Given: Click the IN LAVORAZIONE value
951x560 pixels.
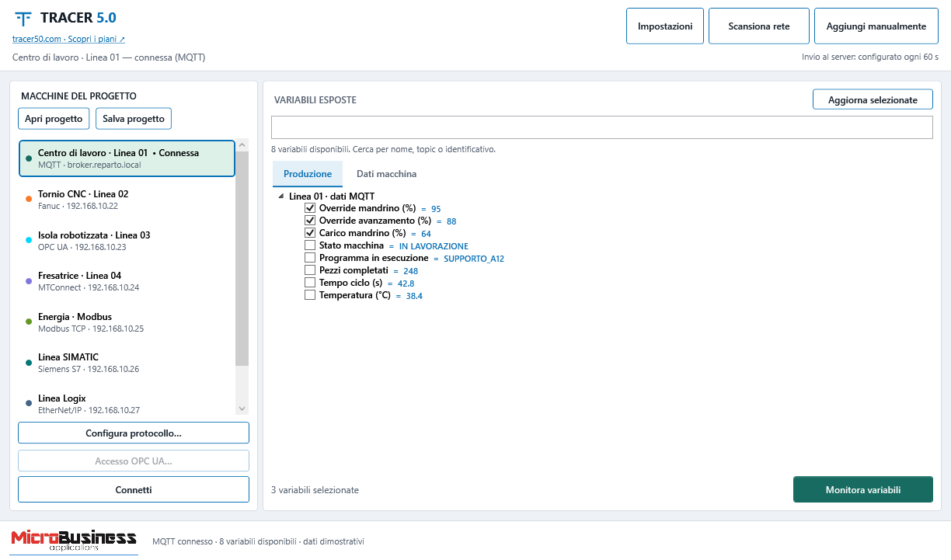Looking at the screenshot, I should [x=434, y=246].
